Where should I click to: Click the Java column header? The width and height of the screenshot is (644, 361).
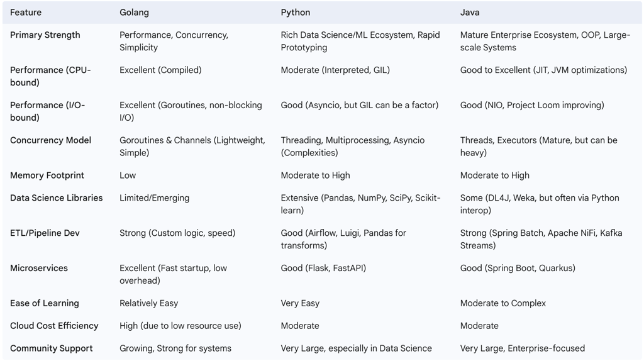coord(470,13)
